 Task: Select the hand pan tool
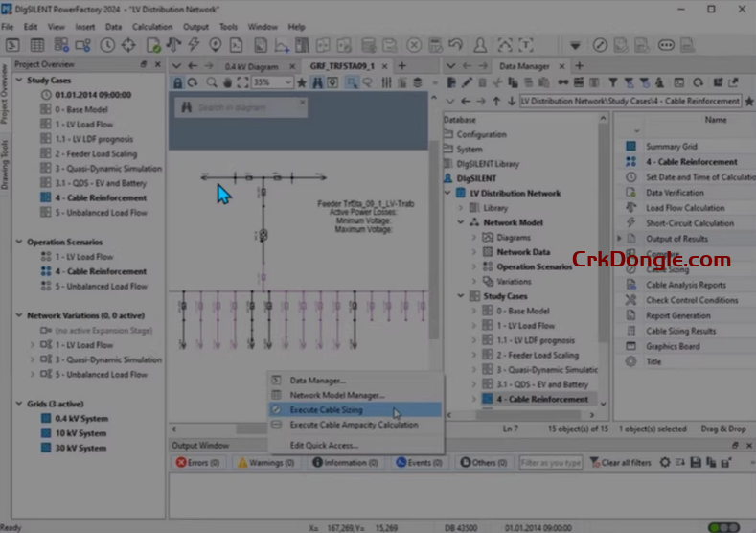(227, 83)
